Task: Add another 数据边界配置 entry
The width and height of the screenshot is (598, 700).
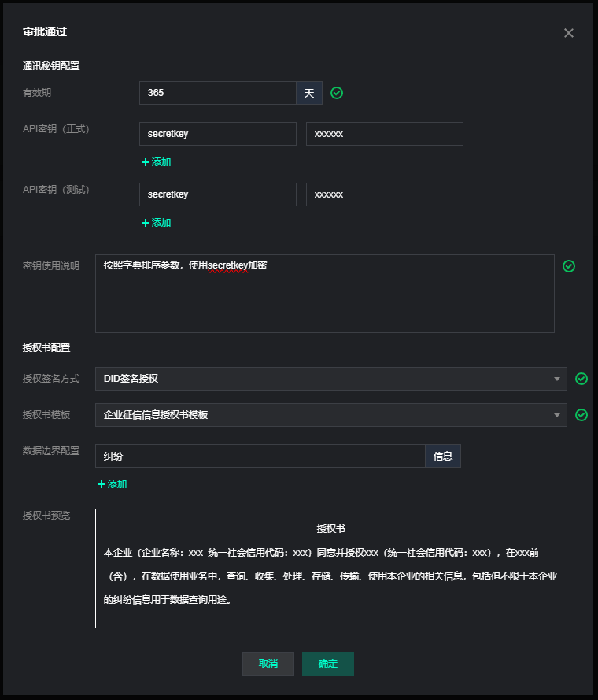Action: (x=112, y=484)
